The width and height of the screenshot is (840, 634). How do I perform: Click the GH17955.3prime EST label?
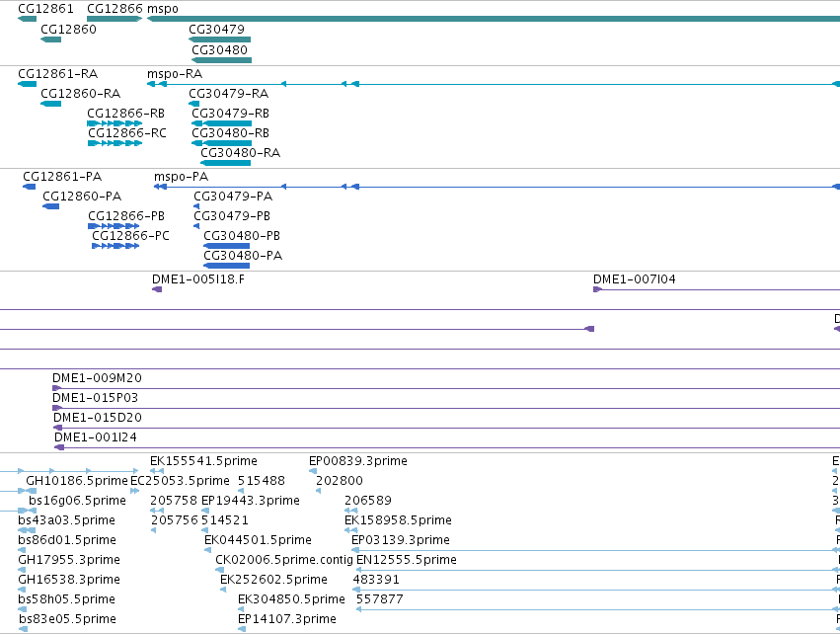click(68, 560)
